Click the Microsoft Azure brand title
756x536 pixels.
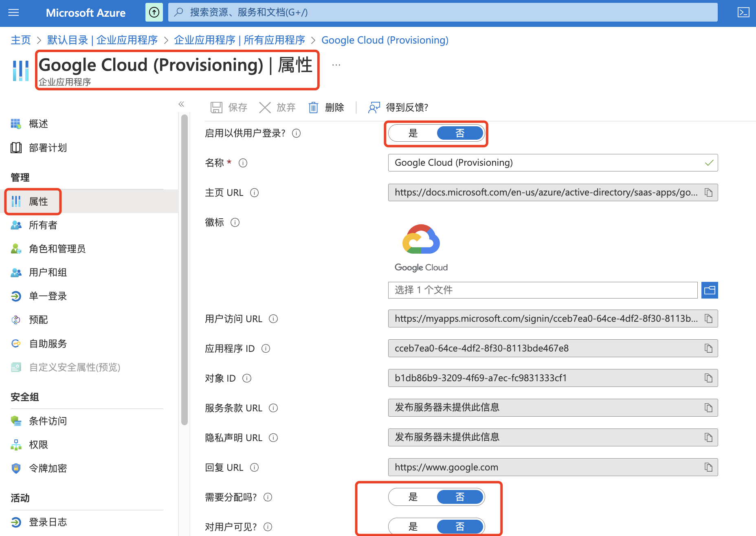click(x=86, y=13)
